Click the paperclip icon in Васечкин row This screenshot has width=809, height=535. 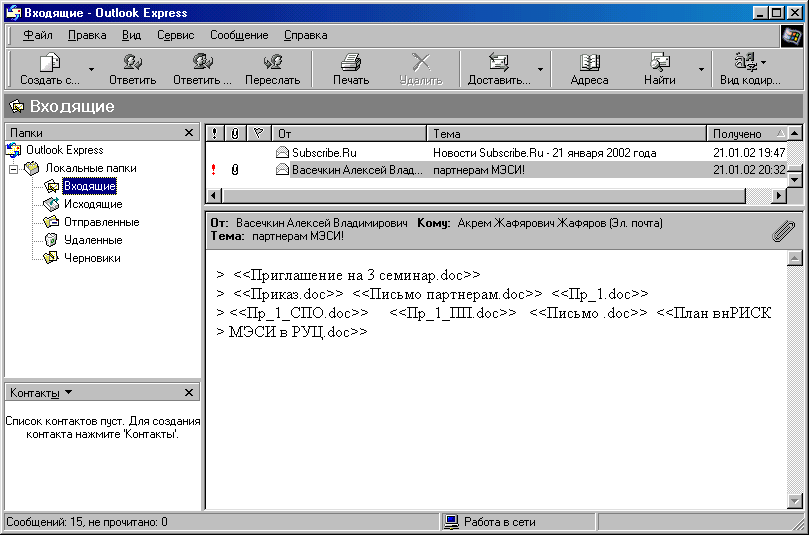[x=235, y=170]
